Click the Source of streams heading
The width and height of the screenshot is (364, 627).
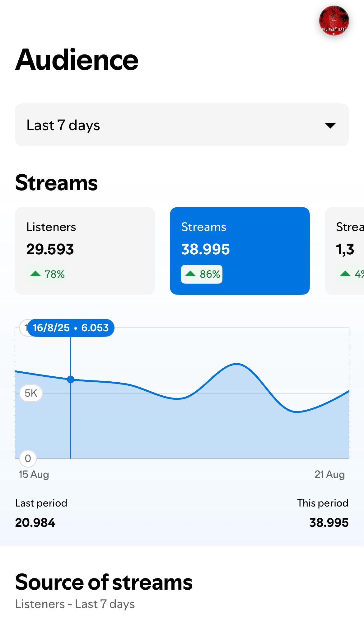pyautogui.click(x=104, y=582)
